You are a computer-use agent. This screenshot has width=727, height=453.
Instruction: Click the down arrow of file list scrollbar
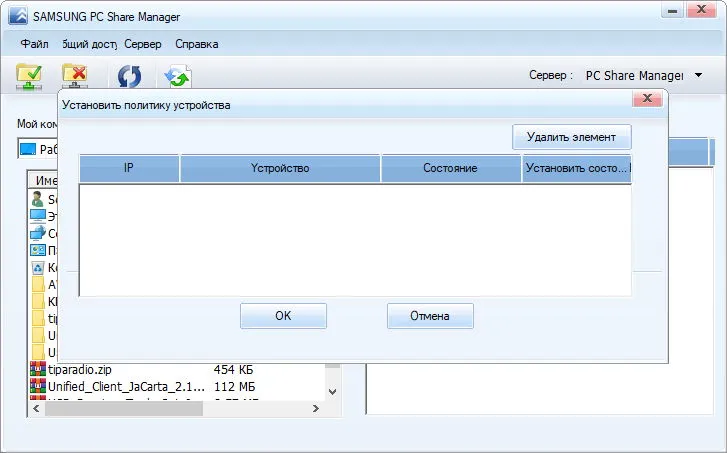[x=332, y=392]
